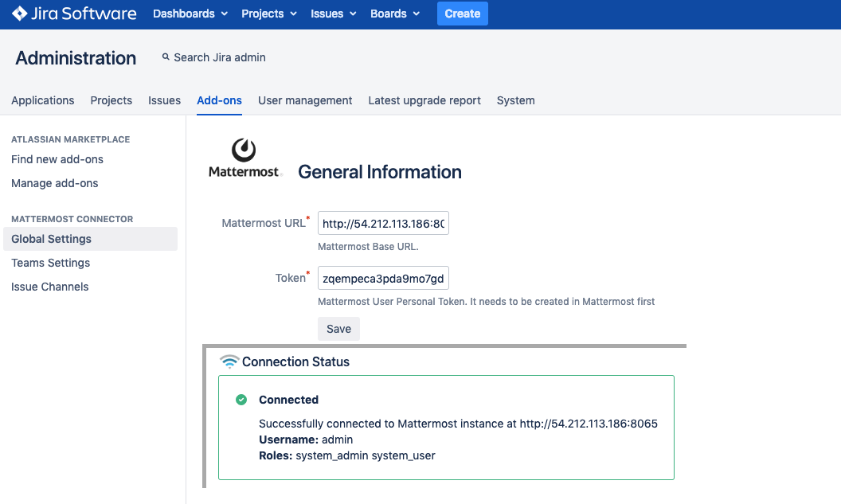Screen dimensions: 841x504
Task: Open the Projects dropdown in navbar
Action: tap(268, 14)
